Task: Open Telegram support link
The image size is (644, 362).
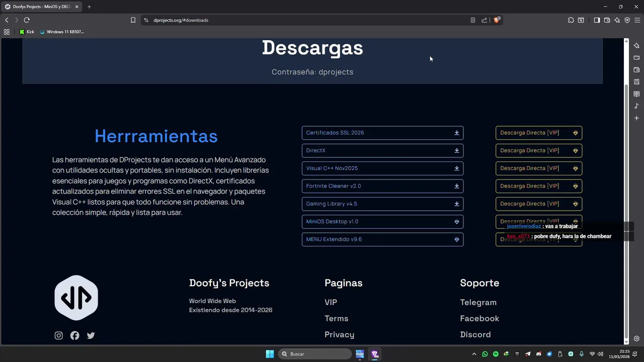Action: (x=478, y=302)
